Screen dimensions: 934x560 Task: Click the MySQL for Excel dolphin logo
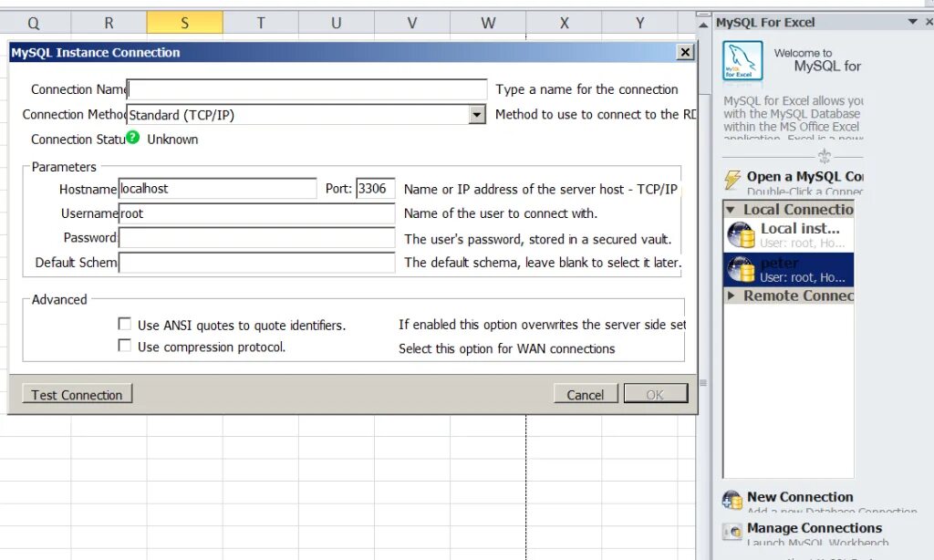[742, 60]
